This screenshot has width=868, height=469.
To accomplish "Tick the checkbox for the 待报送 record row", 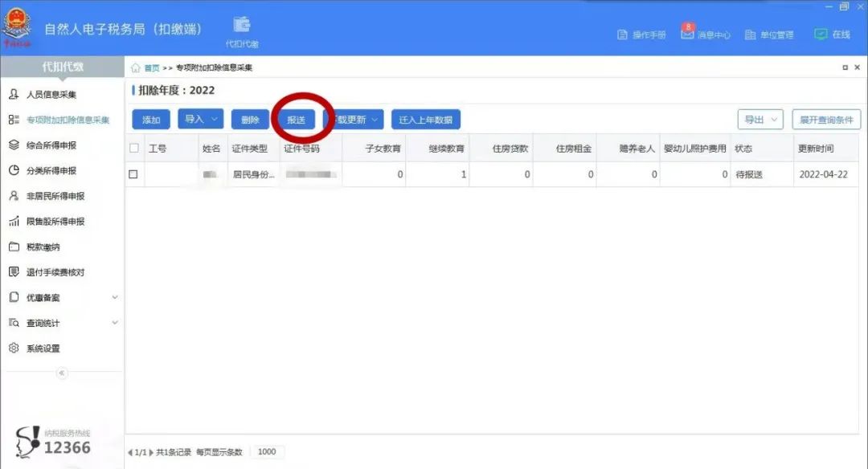I will (133, 173).
